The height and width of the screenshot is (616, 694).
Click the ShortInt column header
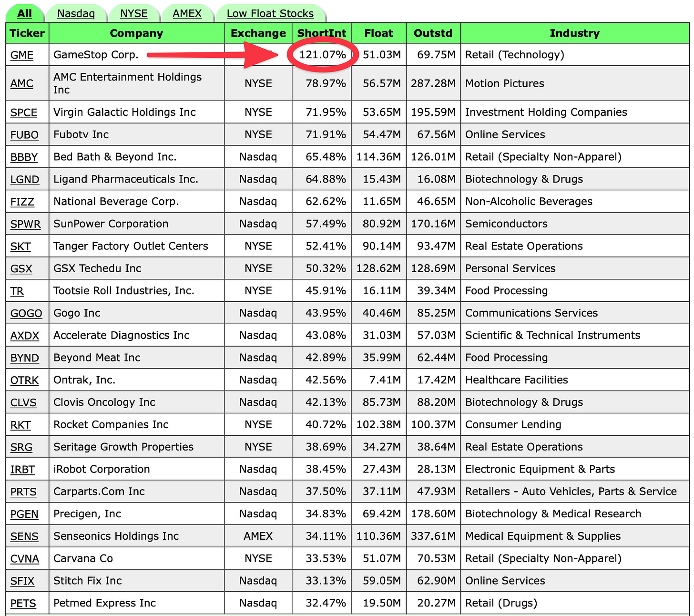(322, 33)
